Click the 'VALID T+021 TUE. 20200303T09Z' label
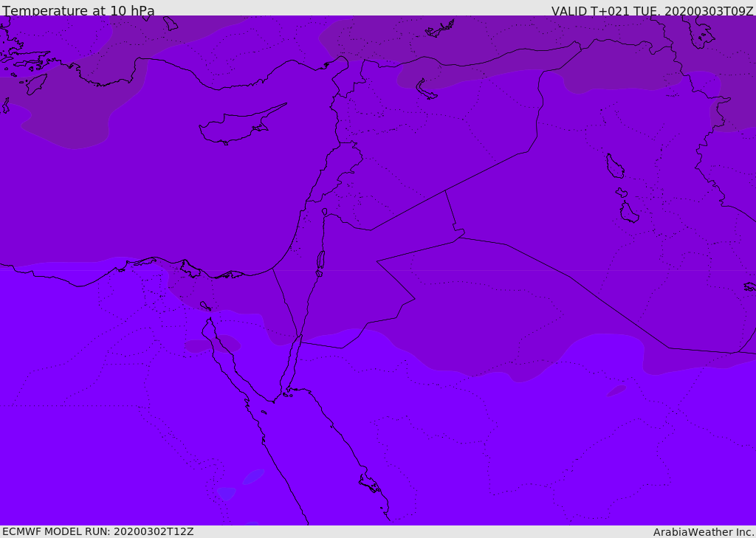Screen dimensions: 756x538 click(x=653, y=10)
